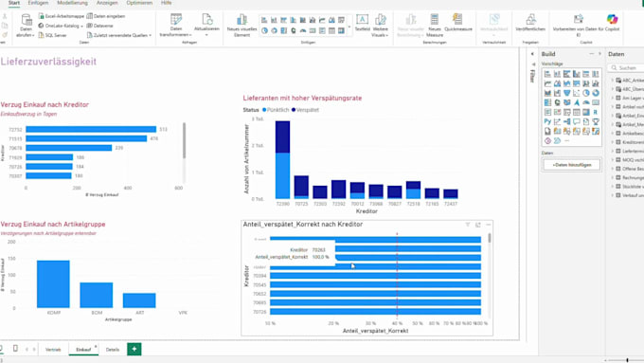Click the pie chart icon in ribbon gallery
Image resolution: width=644 pixels, height=363 pixels.
tap(264, 30)
